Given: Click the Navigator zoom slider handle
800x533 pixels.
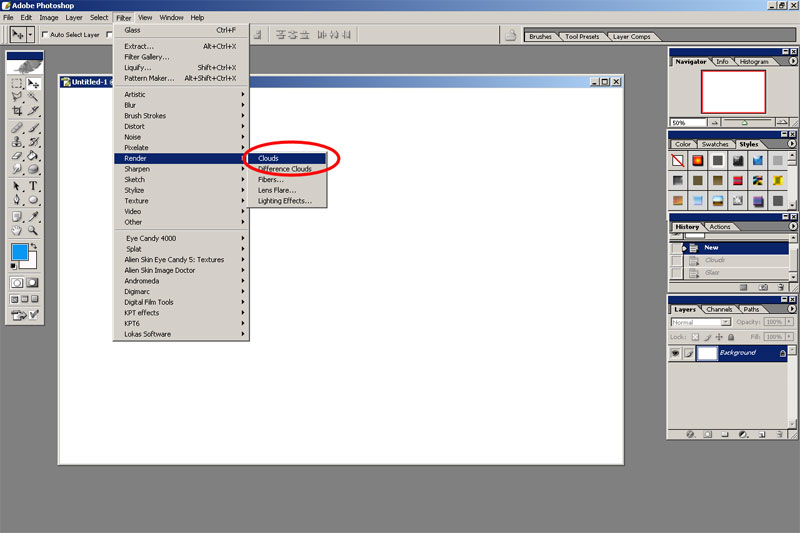Looking at the screenshot, I should pyautogui.click(x=744, y=122).
